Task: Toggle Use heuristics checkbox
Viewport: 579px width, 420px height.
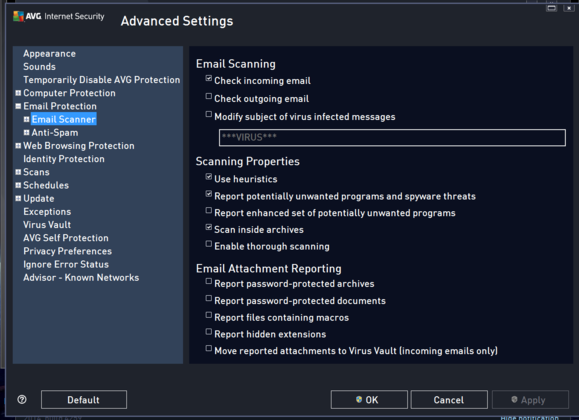Action: point(209,177)
